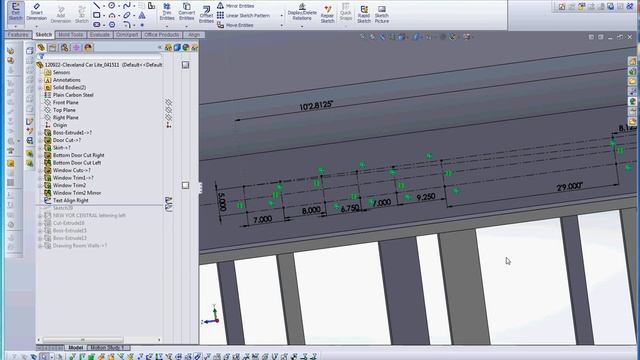Viewport: 640px width, 360px height.
Task: Select the Line sketch tool
Action: click(x=97, y=5)
